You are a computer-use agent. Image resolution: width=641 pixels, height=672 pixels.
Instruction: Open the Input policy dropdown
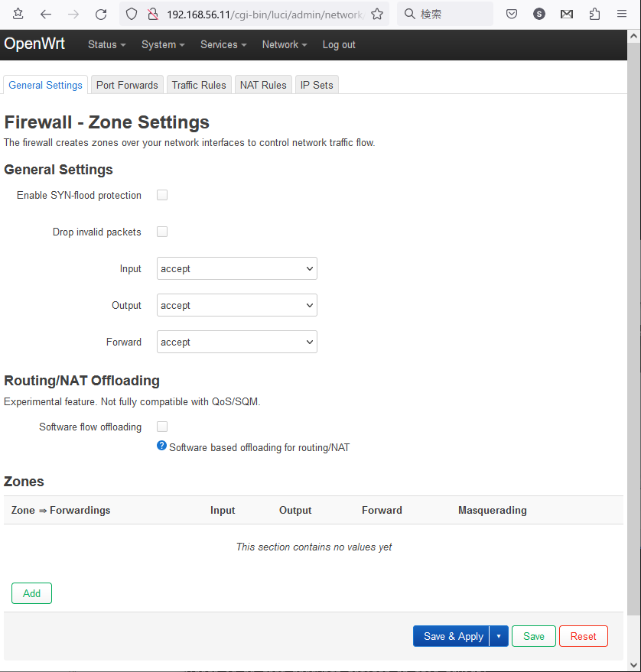[236, 268]
